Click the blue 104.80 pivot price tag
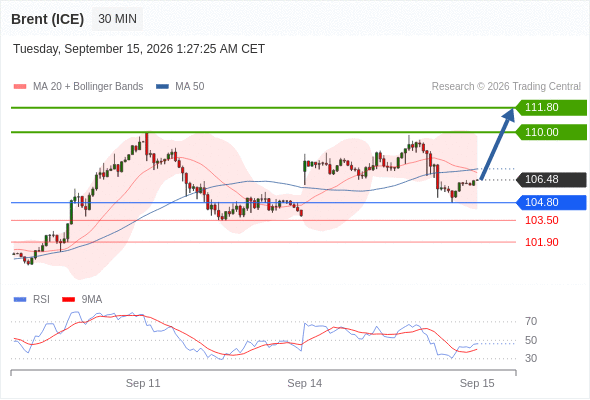Screen dimensions: 590x400 click(551, 202)
